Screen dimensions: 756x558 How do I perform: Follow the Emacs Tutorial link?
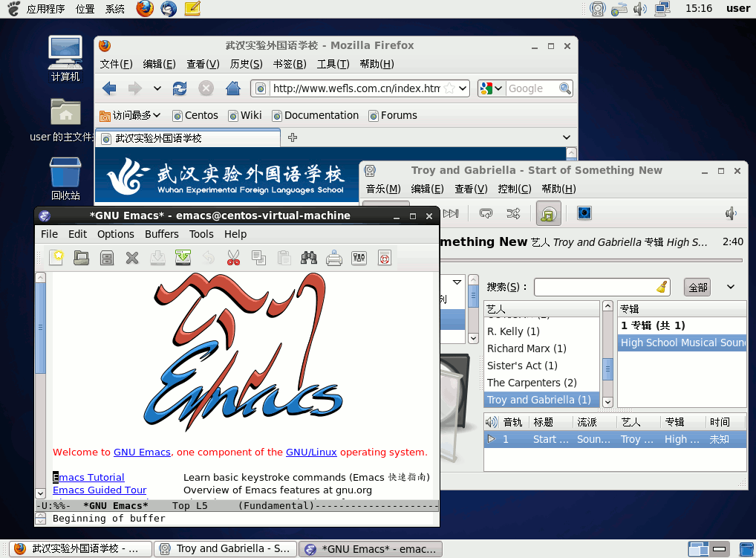point(88,477)
